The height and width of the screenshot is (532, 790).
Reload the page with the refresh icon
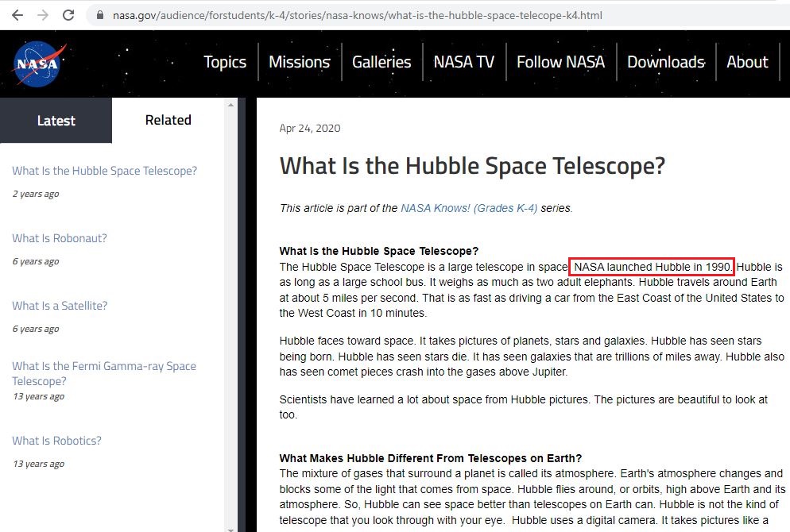[68, 15]
